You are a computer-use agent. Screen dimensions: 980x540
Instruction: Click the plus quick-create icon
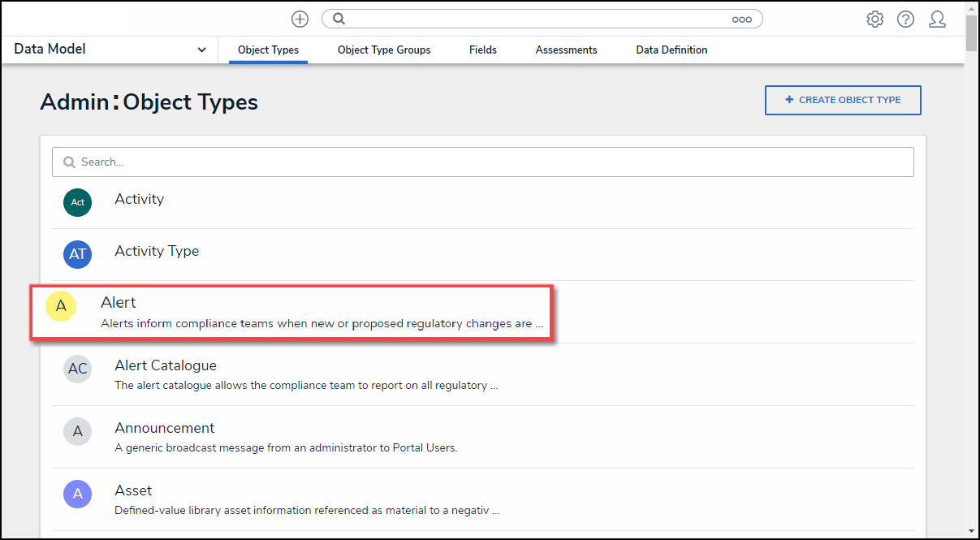tap(300, 19)
